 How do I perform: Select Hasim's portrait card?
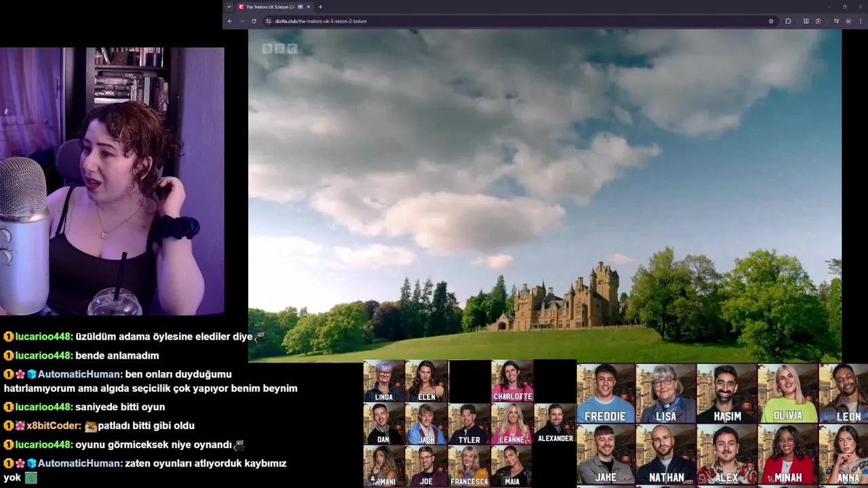pos(726,394)
